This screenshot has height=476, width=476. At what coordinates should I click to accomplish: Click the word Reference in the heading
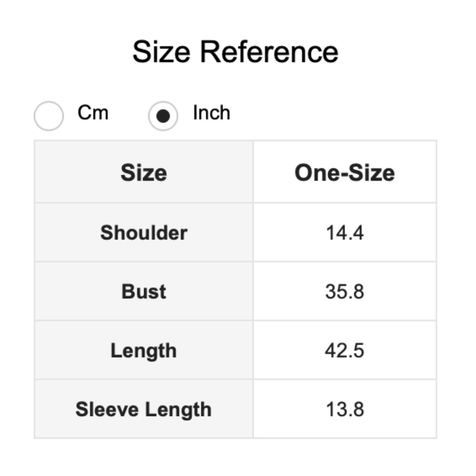coord(269,51)
